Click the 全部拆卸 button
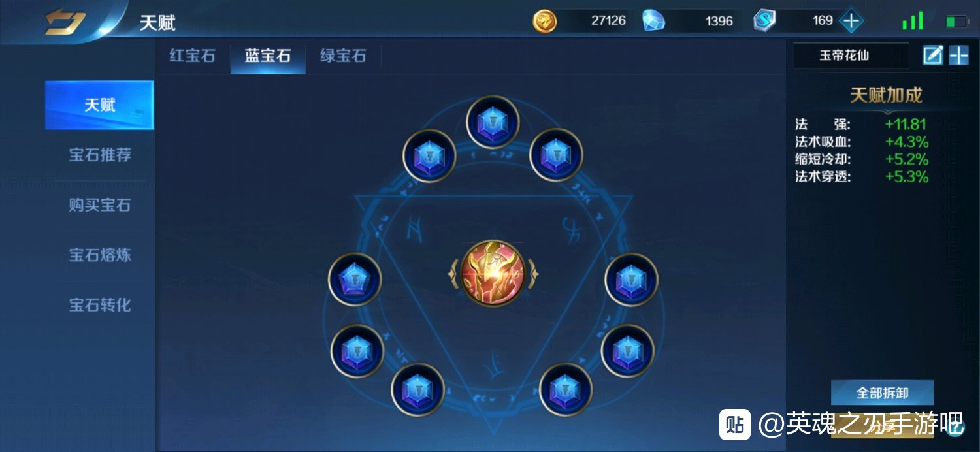Viewport: 980px width, 452px height. coord(883,393)
